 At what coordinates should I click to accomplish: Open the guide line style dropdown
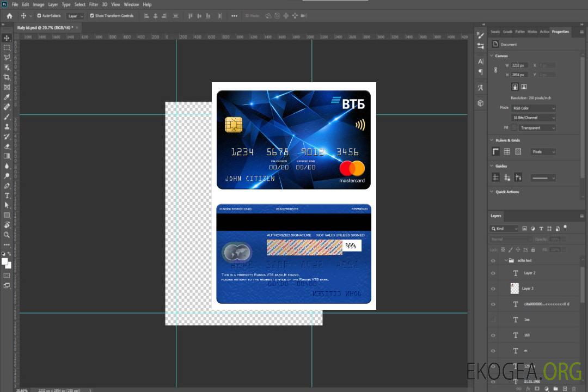(543, 178)
